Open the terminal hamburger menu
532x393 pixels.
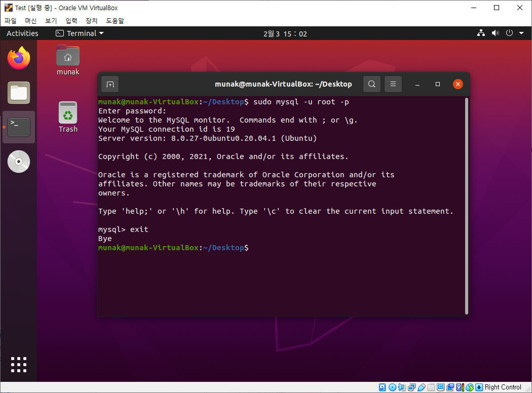coord(393,84)
